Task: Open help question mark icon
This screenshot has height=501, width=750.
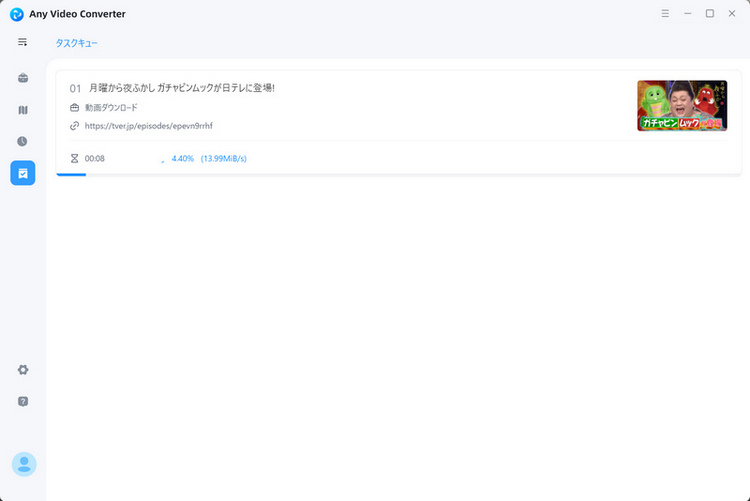Action: (22, 401)
